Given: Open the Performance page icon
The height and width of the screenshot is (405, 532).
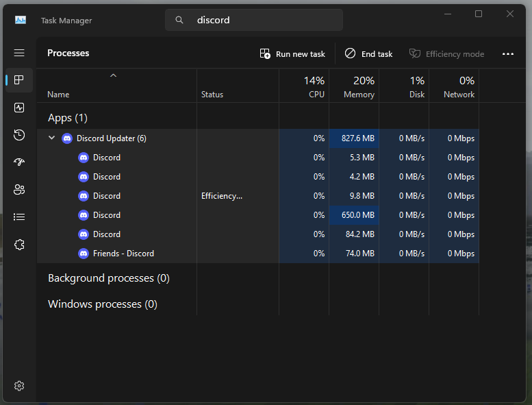Looking at the screenshot, I should [19, 108].
